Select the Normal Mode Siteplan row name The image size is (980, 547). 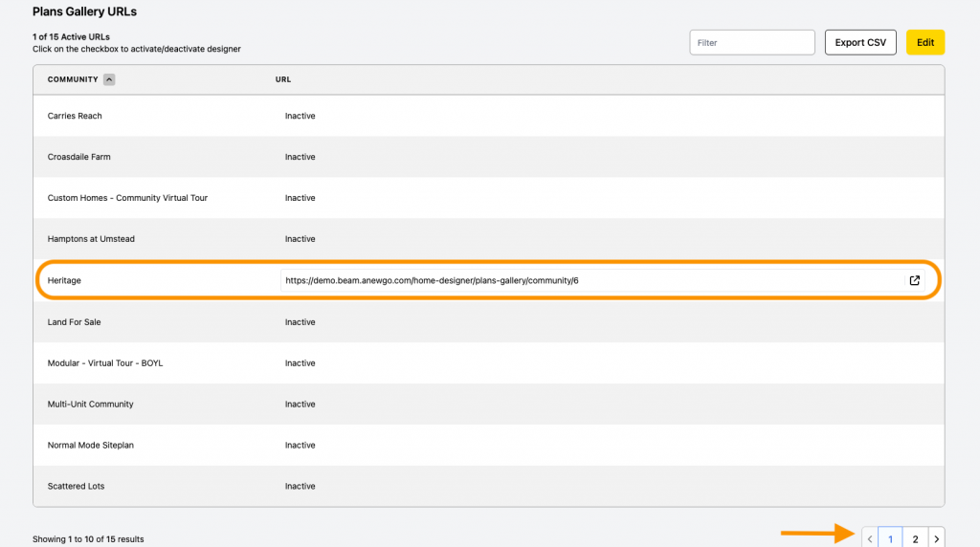[x=91, y=446]
